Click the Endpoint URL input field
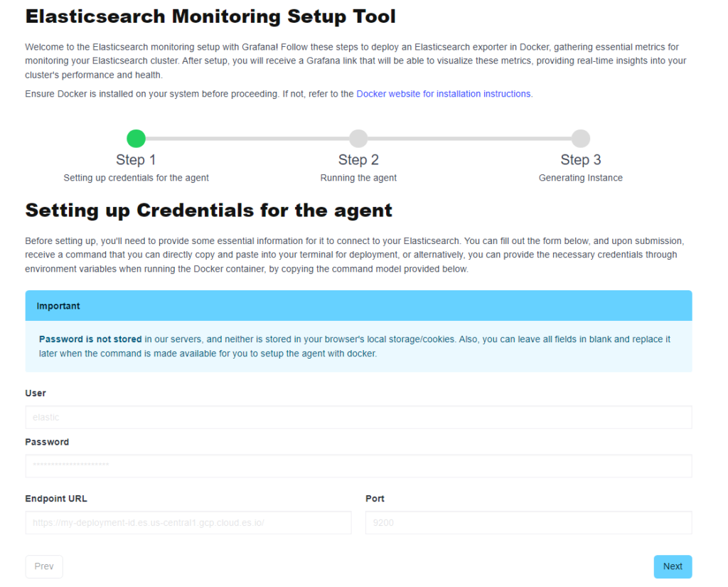This screenshot has width=728, height=587. tap(188, 522)
